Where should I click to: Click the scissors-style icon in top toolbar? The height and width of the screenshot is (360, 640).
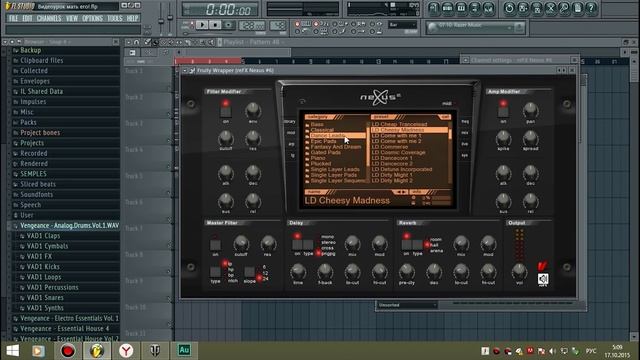coord(550,8)
